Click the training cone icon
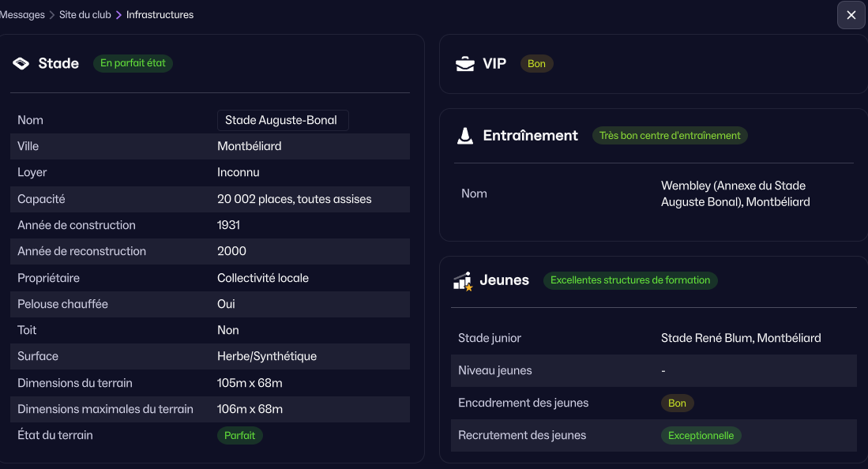Viewport: 868px width, 469px height. pos(465,136)
